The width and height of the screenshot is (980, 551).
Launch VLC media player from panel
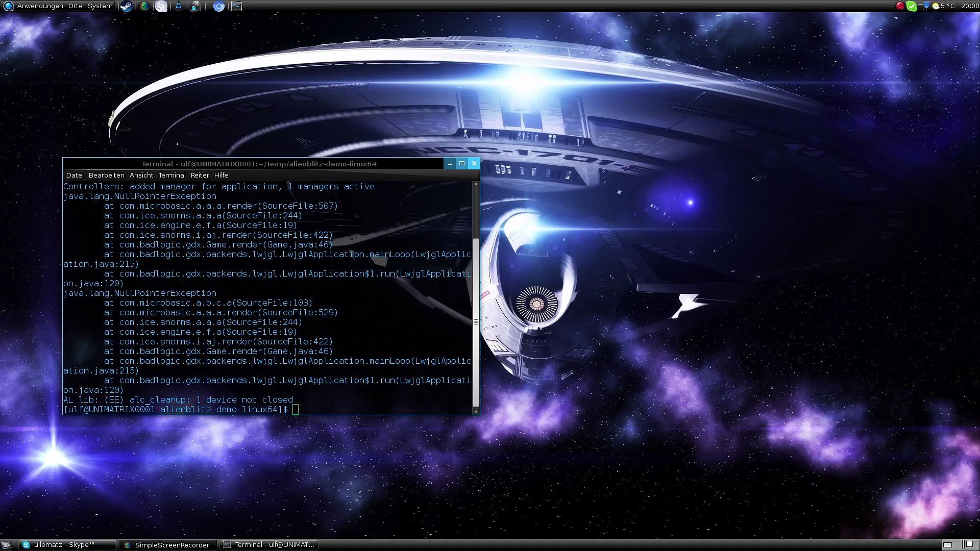tap(179, 6)
